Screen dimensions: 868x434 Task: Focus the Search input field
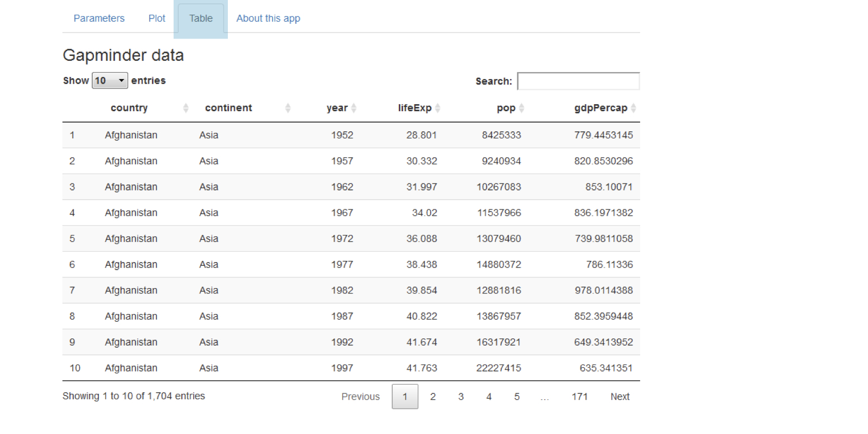click(x=578, y=81)
